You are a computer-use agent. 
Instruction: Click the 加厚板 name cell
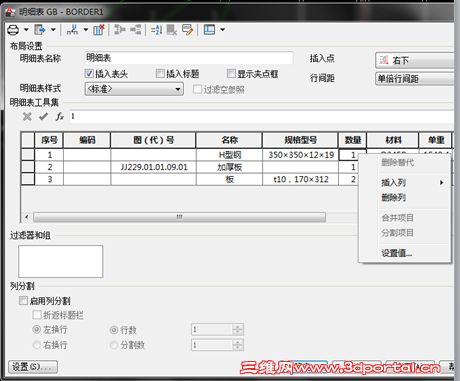click(x=229, y=167)
